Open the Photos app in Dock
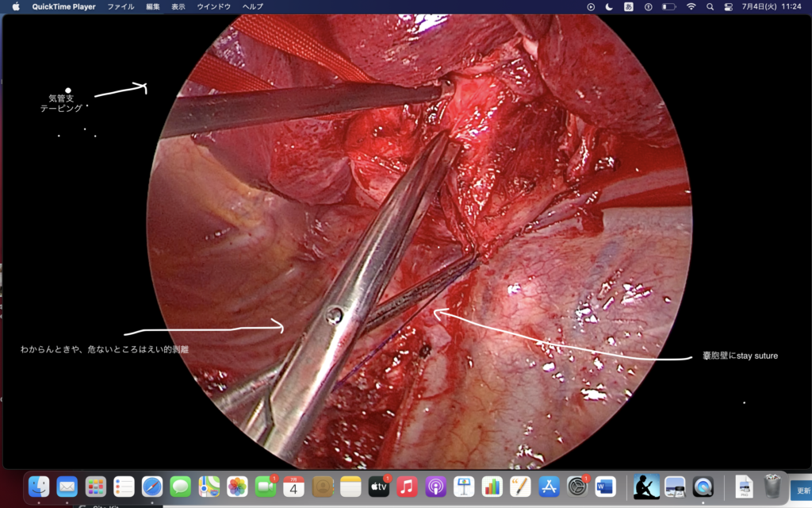 [x=237, y=487]
